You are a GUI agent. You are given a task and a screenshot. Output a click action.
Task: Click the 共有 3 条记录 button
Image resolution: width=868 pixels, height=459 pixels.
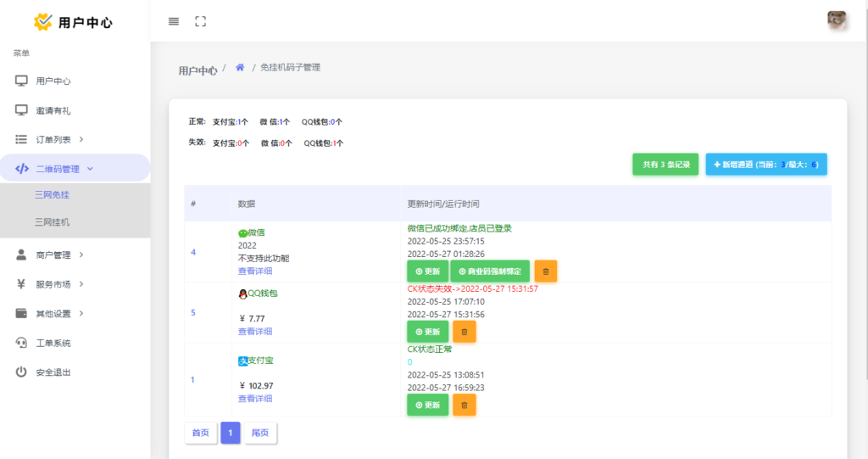pos(665,164)
